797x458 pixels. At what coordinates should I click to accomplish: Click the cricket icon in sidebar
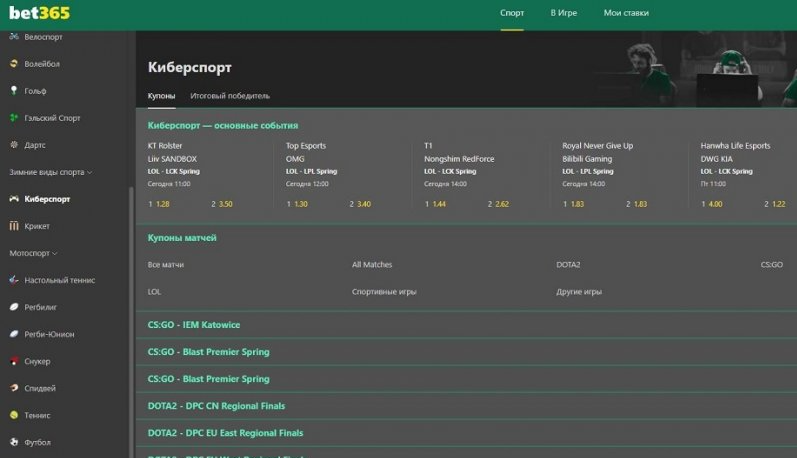coord(14,226)
